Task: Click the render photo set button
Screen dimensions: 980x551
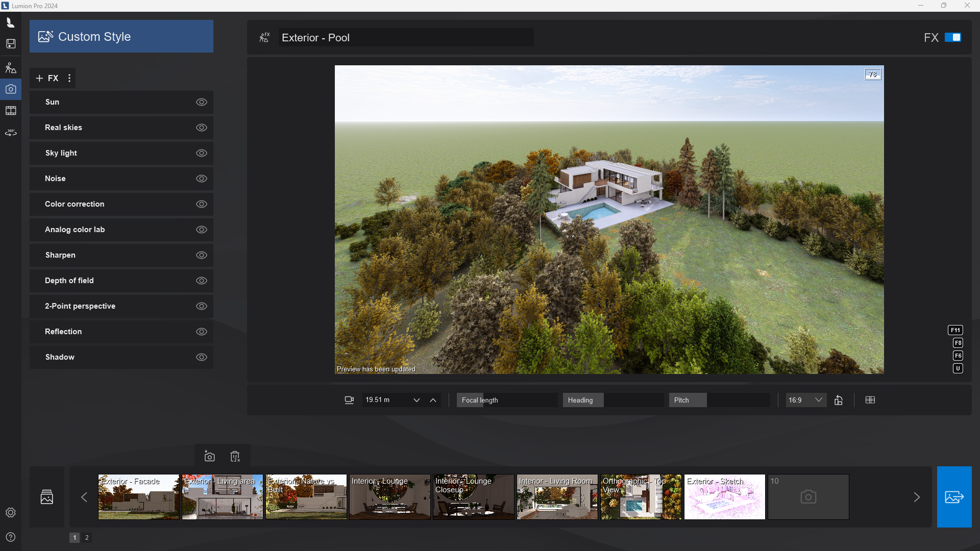Action: 954,497
